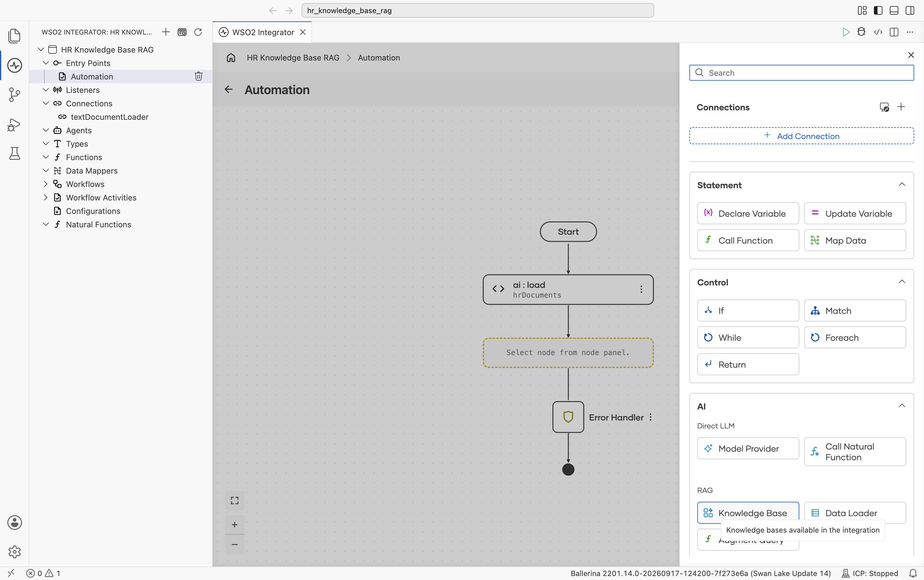Show source code view icon
The width and height of the screenshot is (924, 580).
pos(878,32)
